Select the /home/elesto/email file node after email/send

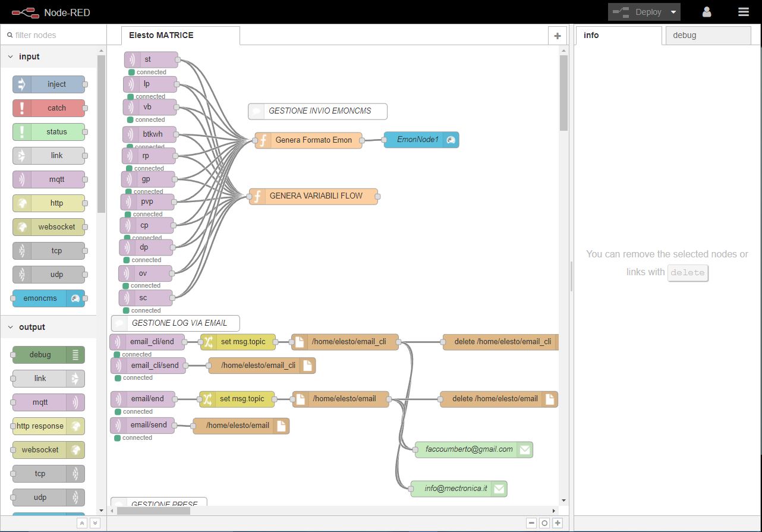241,426
